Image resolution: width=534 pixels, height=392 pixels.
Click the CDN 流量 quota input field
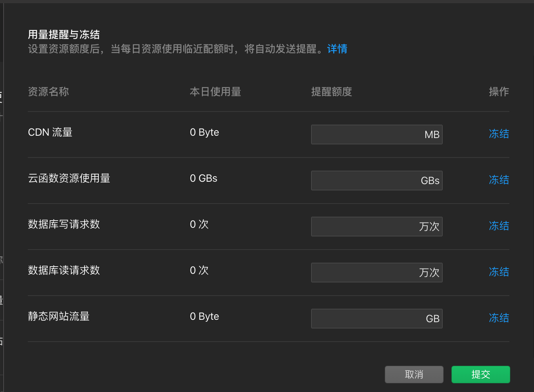click(x=377, y=135)
